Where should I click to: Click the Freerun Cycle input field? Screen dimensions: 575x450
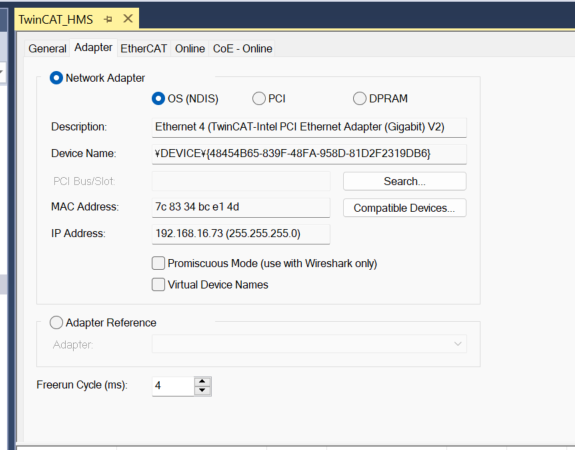click(x=173, y=386)
